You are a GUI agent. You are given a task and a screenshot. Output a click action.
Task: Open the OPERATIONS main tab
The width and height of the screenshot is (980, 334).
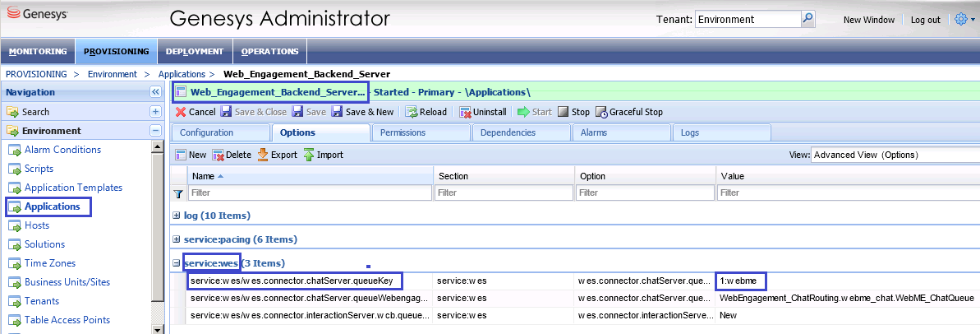(270, 51)
